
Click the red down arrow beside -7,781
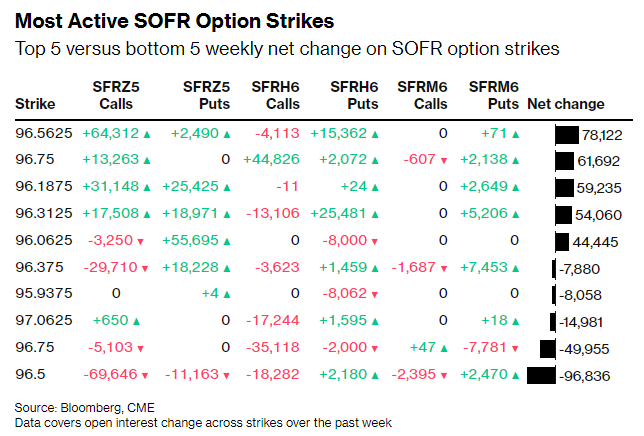pos(516,349)
